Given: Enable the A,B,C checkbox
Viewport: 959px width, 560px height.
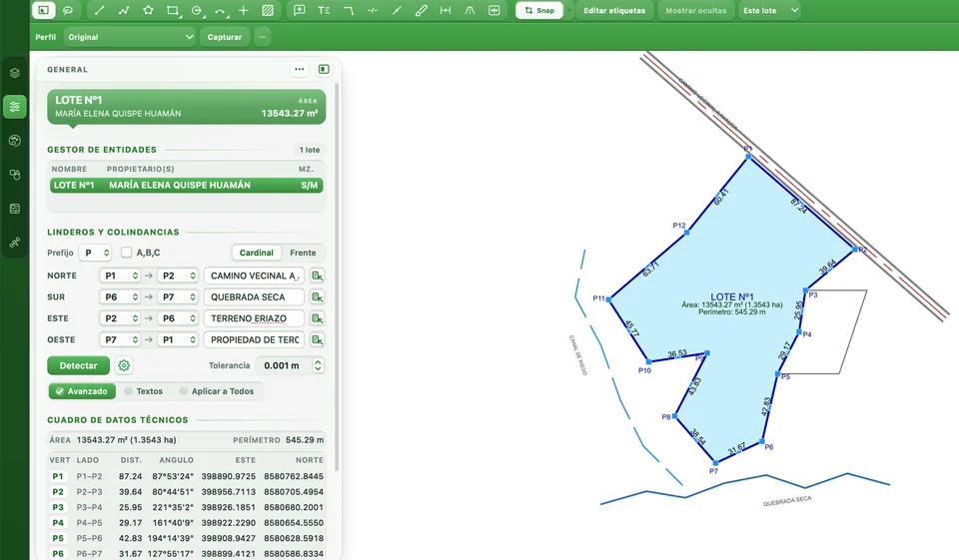Looking at the screenshot, I should [x=127, y=253].
